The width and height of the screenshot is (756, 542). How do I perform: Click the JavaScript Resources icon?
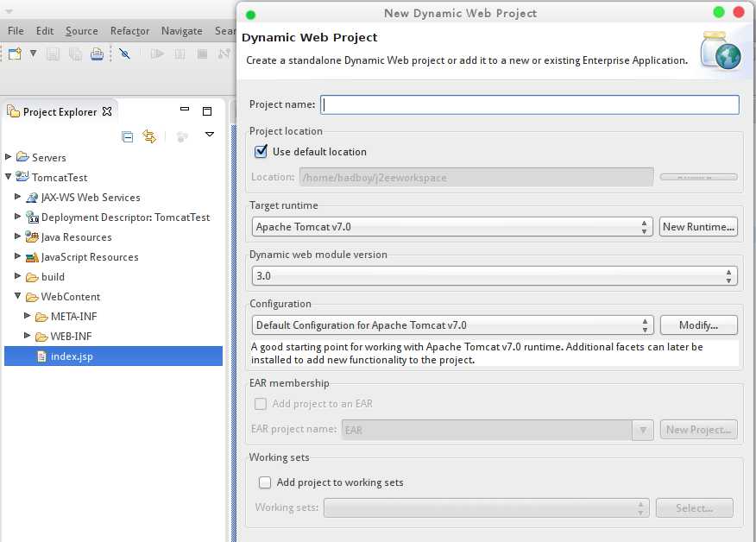click(x=32, y=257)
